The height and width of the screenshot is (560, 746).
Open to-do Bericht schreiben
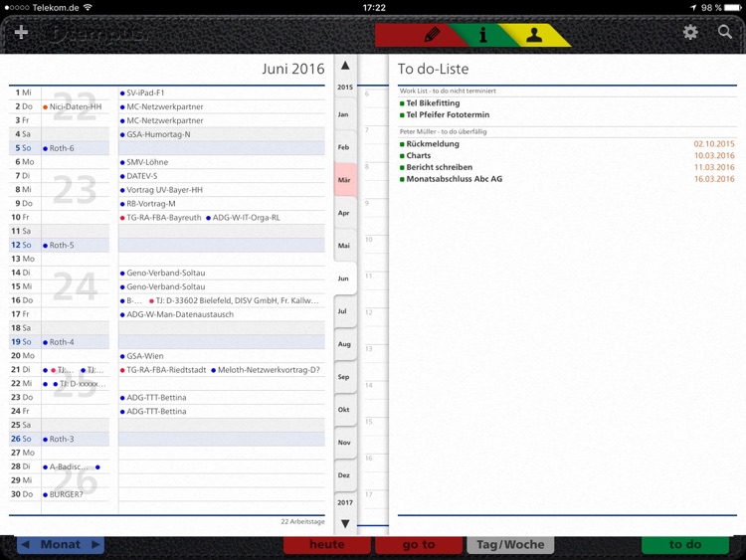click(439, 167)
